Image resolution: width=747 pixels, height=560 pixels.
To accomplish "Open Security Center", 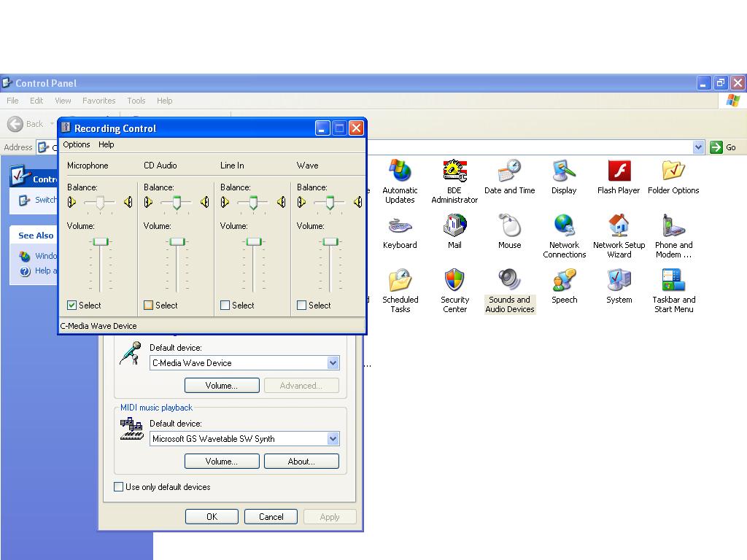I will [454, 291].
